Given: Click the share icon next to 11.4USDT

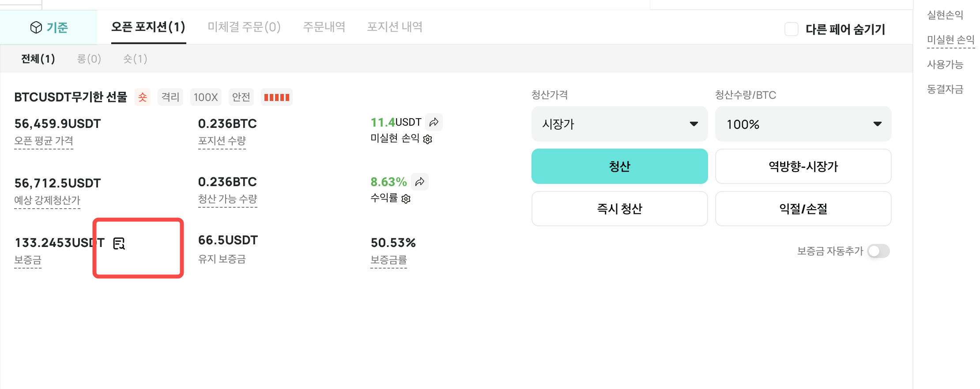Looking at the screenshot, I should (434, 122).
